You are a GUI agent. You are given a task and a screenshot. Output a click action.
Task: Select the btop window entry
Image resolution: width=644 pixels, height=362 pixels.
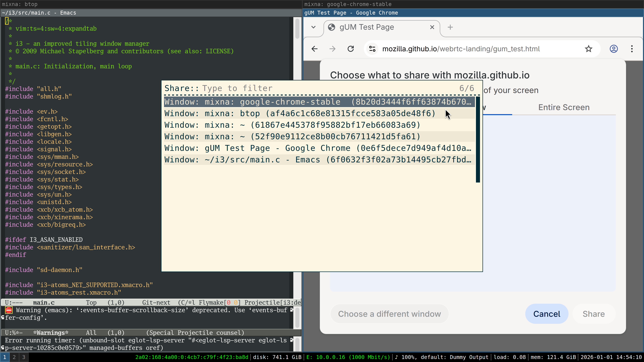click(300, 113)
